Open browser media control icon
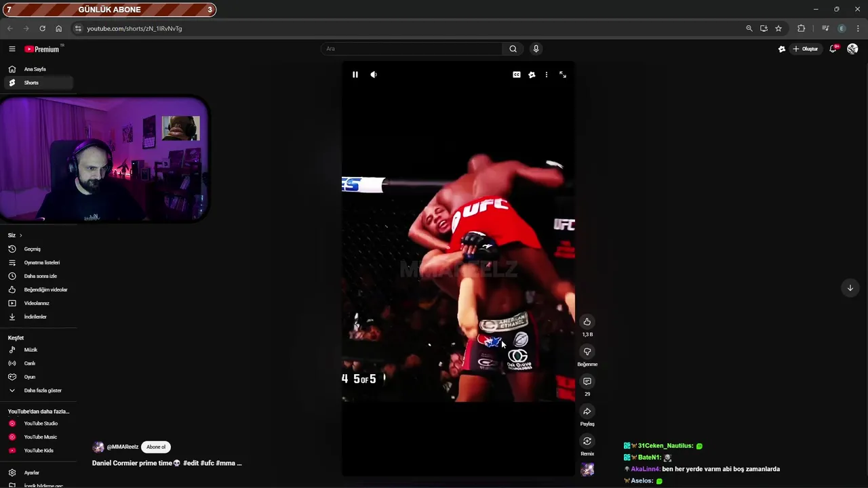 [x=825, y=28]
